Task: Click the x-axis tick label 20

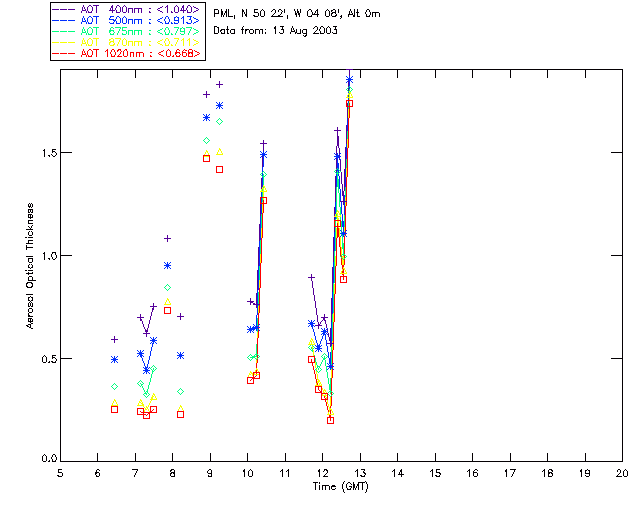Action: click(623, 472)
